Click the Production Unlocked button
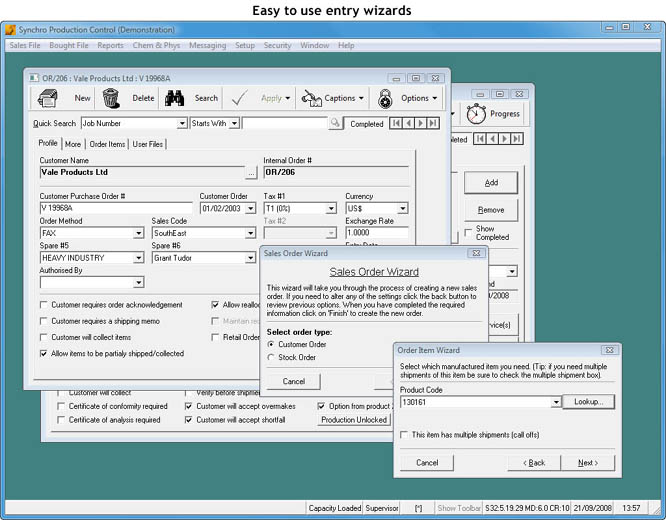The image size is (666, 520). pyautogui.click(x=353, y=420)
